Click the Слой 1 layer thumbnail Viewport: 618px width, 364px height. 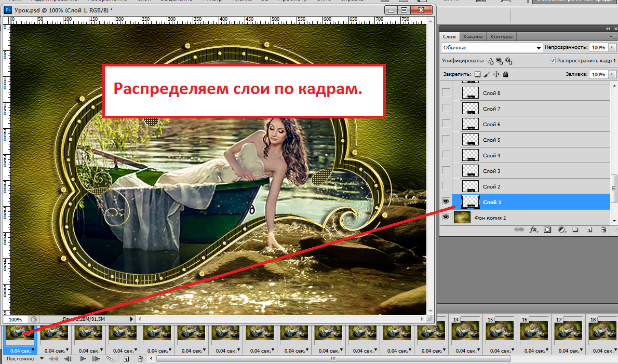point(470,201)
